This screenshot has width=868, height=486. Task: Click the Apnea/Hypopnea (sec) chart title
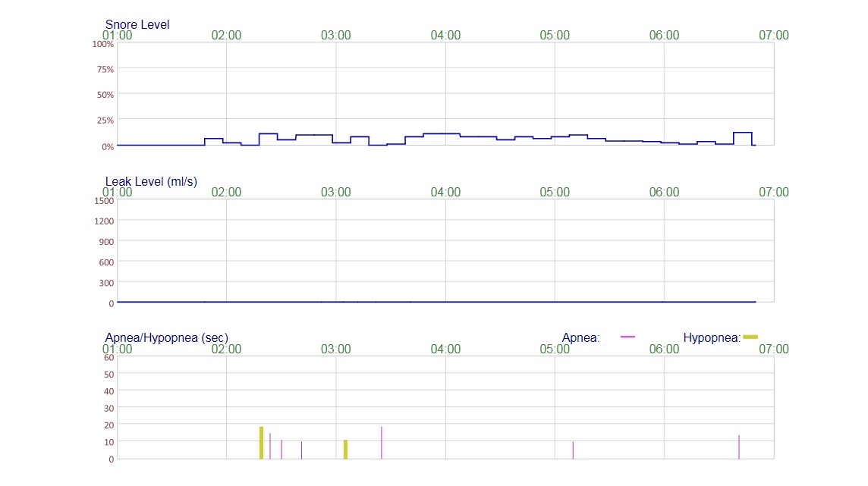[x=167, y=338]
